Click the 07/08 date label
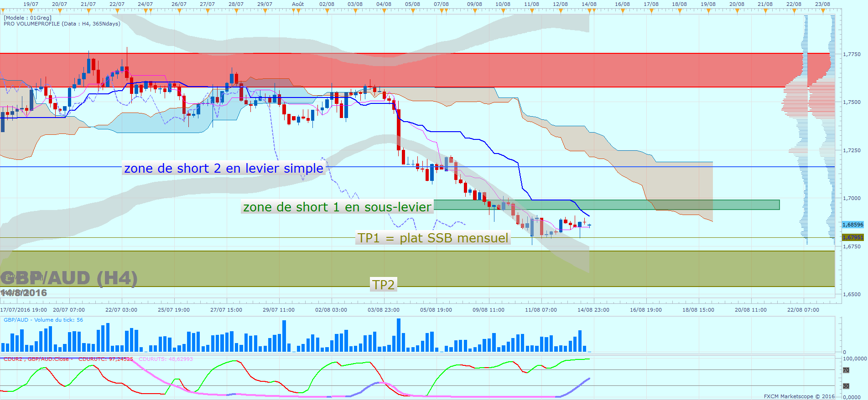868x400 pixels. tap(441, 4)
